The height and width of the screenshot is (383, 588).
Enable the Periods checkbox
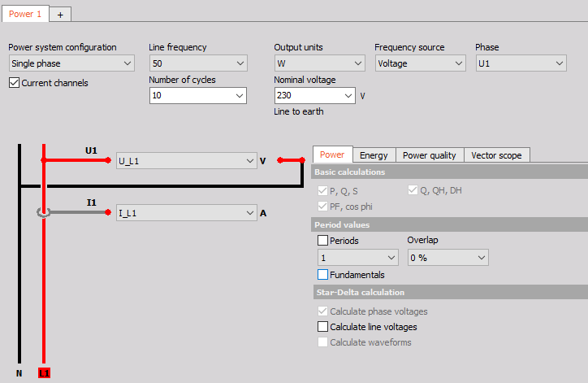pos(322,241)
